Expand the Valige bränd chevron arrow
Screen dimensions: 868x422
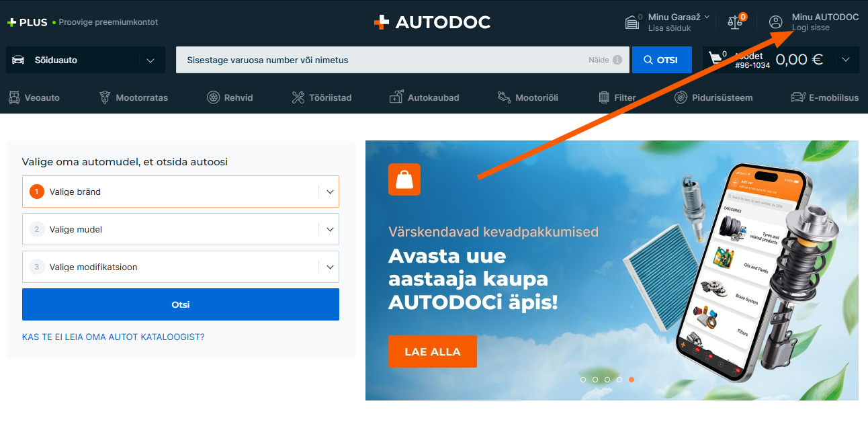pyautogui.click(x=330, y=192)
